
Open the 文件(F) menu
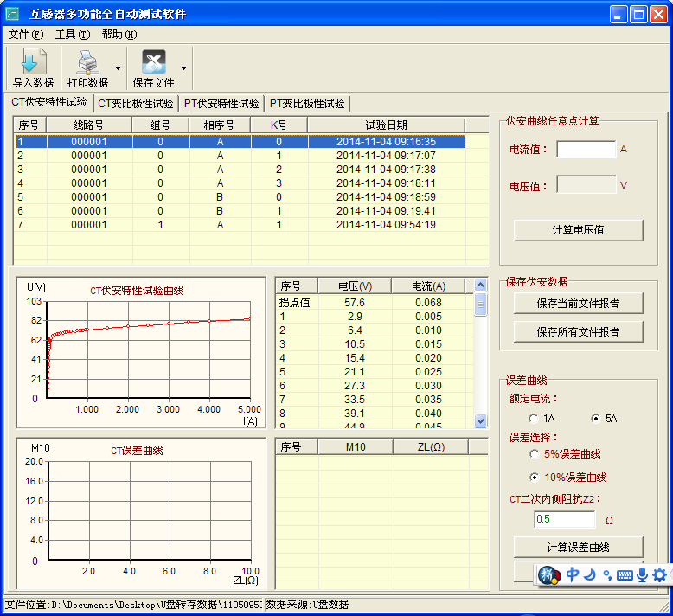click(x=26, y=35)
